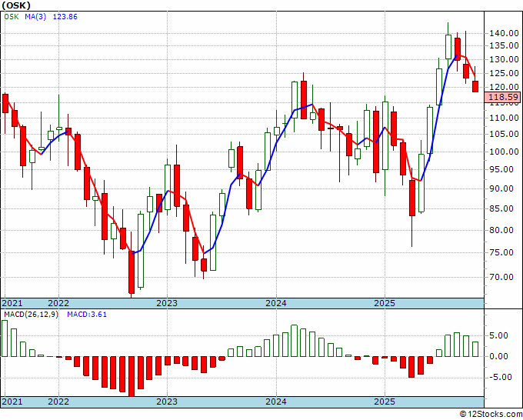Image resolution: width=523 pixels, height=420 pixels.
Task: Click the MACD:3.61 value label
Action: [87, 315]
